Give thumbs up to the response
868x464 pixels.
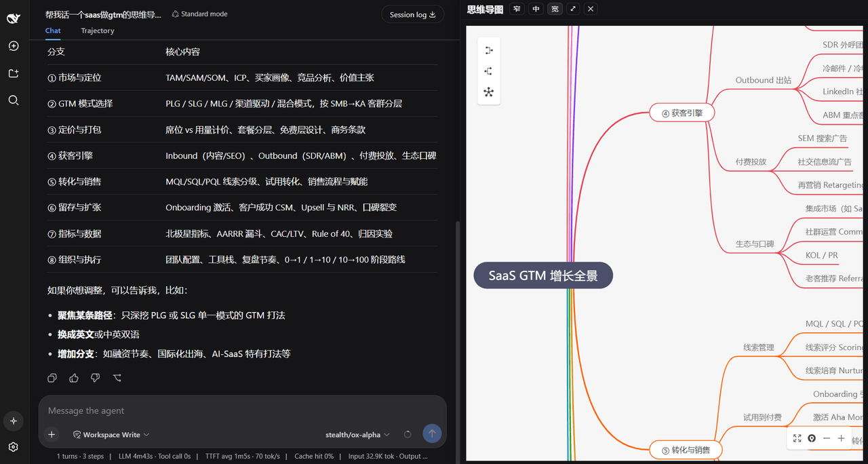74,378
